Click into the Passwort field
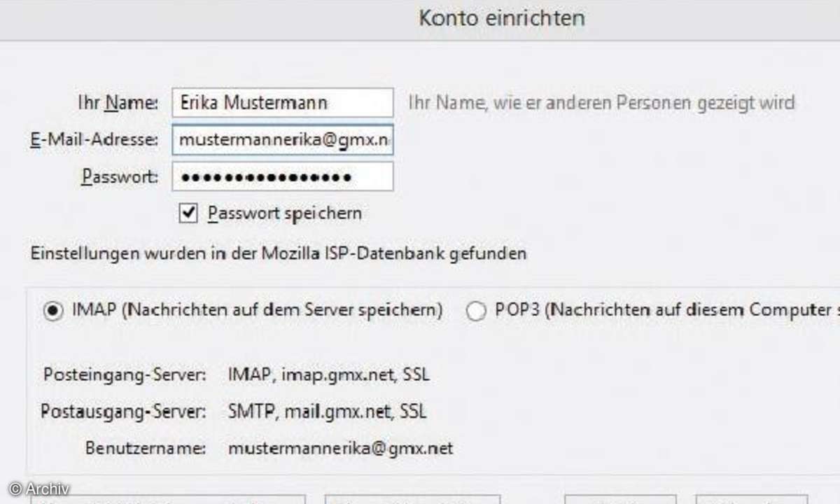This screenshot has width=840, height=504. [282, 176]
